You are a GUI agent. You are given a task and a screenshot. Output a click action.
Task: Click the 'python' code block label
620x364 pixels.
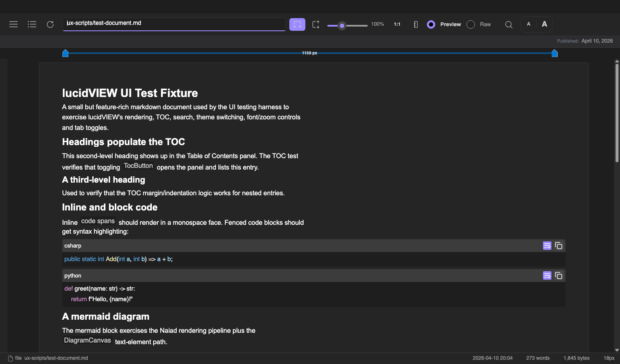click(x=73, y=275)
